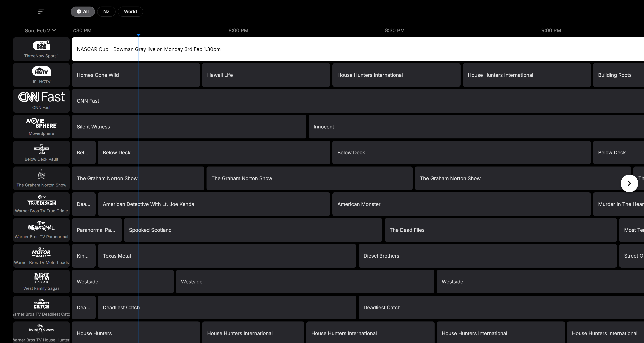This screenshot has width=644, height=343.
Task: Choose the Below Deck Vault channel logo
Action: point(42,149)
